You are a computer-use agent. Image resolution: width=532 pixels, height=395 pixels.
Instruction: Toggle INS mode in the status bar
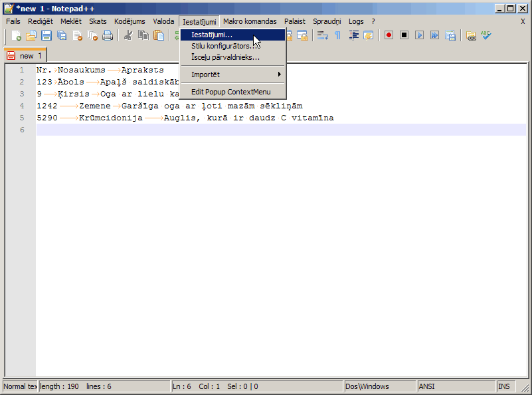click(x=506, y=386)
